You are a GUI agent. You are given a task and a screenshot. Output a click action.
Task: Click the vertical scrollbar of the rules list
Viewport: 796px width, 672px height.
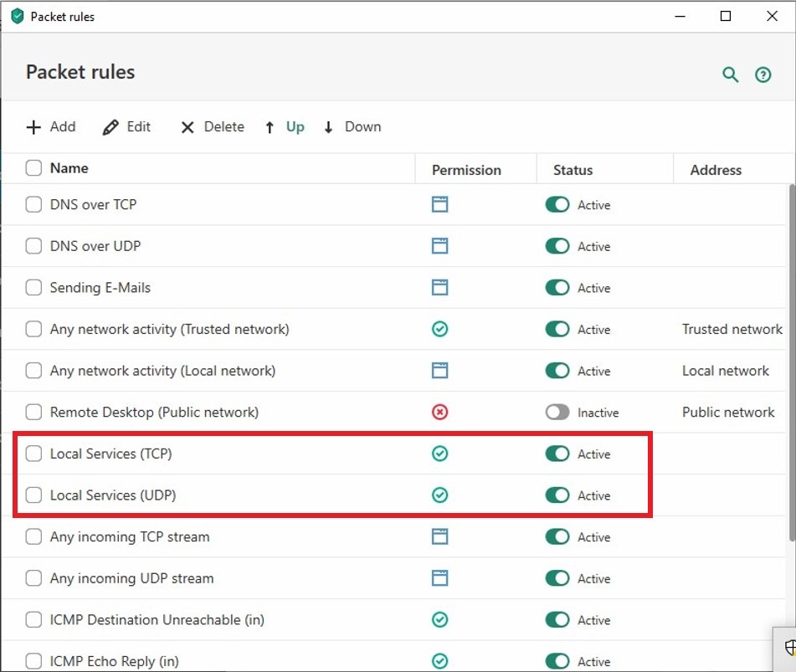(x=791, y=360)
